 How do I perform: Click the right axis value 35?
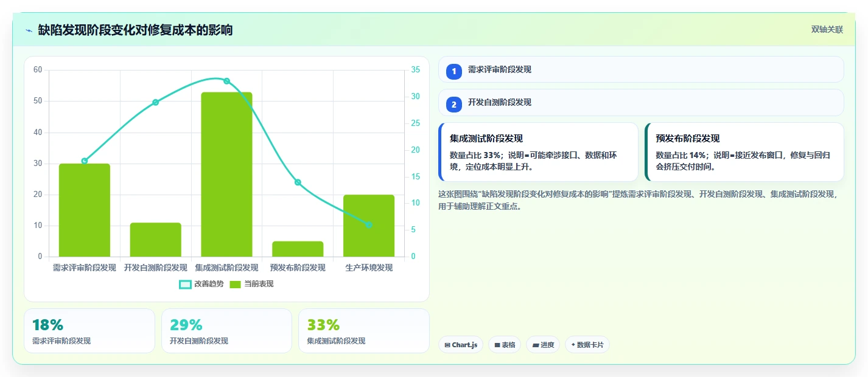(415, 70)
